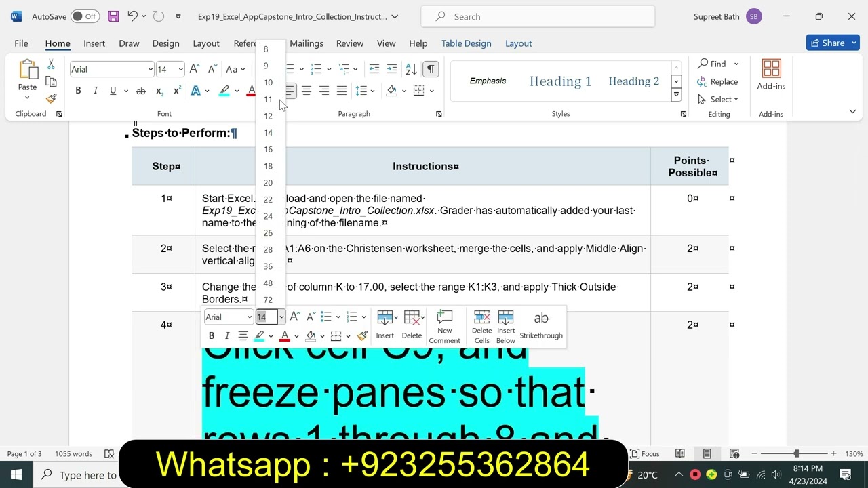Toggle Bold on the mini toolbar
The height and width of the screenshot is (488, 868).
pyautogui.click(x=212, y=335)
